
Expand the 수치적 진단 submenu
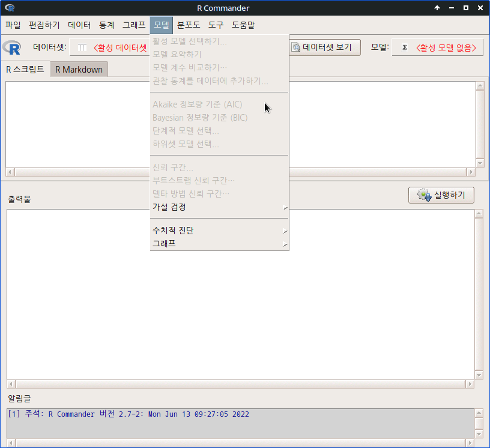219,231
